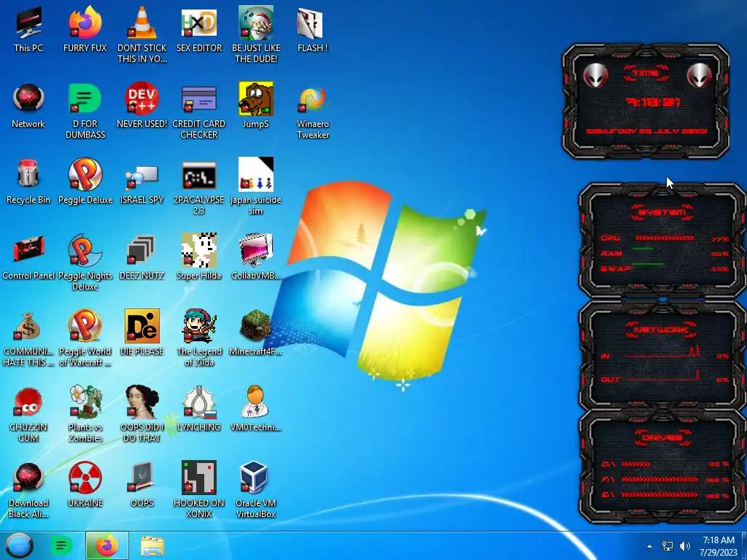This screenshot has height=560, width=747.
Task: Click Peggle World of Warcraft icon
Action: pyautogui.click(x=85, y=327)
